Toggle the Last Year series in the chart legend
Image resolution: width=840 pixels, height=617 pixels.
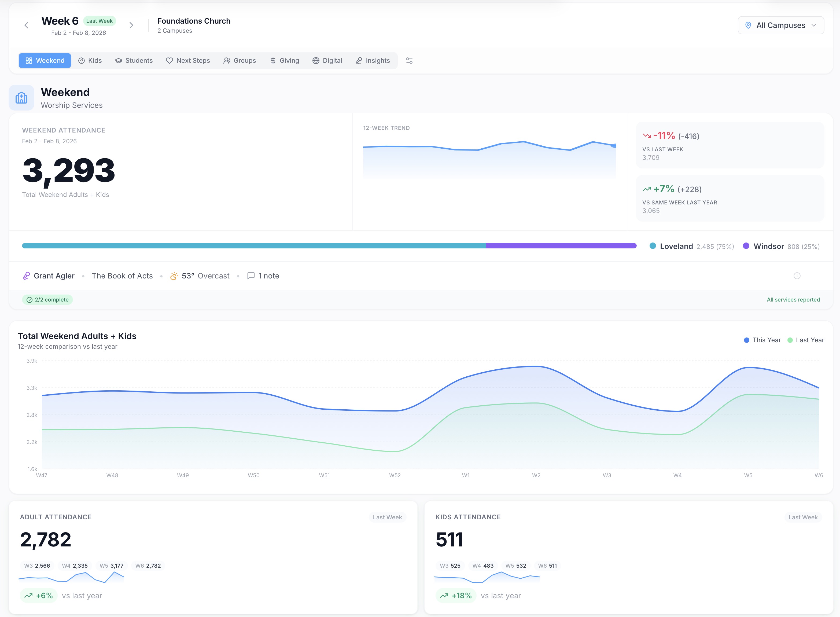tap(806, 340)
